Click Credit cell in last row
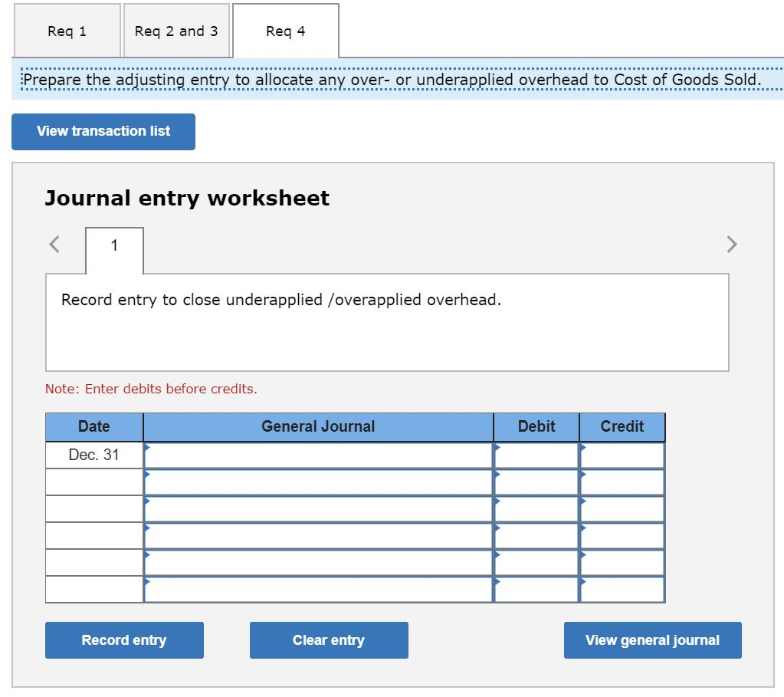This screenshot has height=697, width=784. click(622, 590)
